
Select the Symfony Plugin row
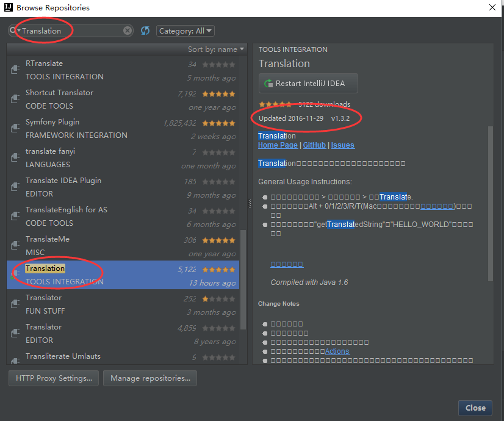tap(123, 128)
